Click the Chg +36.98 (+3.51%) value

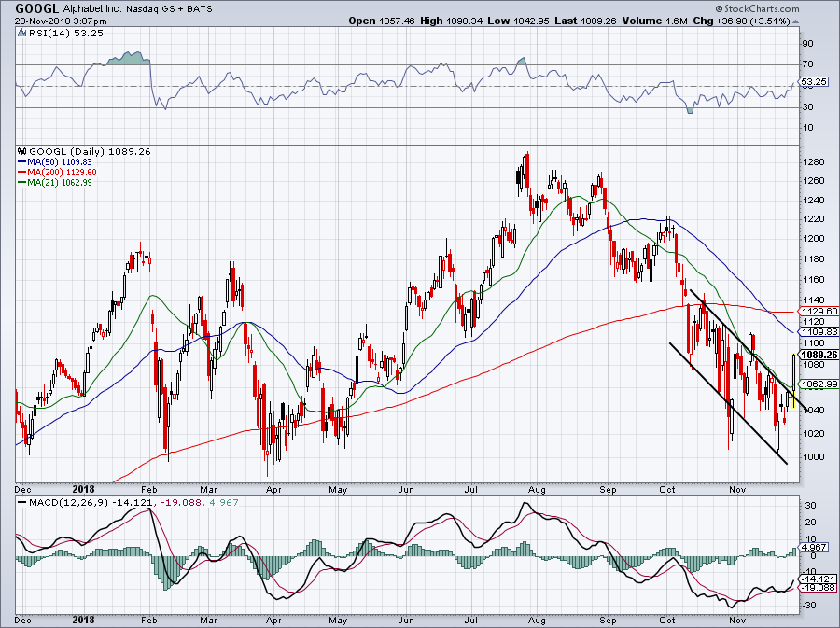click(x=741, y=21)
